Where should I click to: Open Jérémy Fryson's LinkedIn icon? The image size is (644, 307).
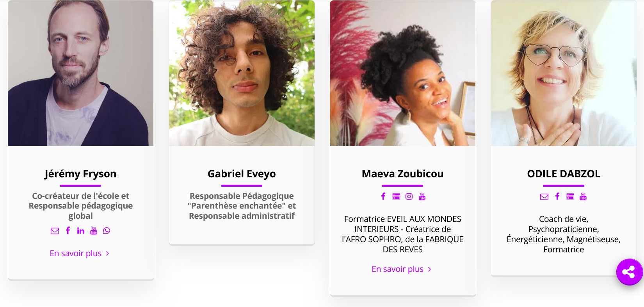81,231
